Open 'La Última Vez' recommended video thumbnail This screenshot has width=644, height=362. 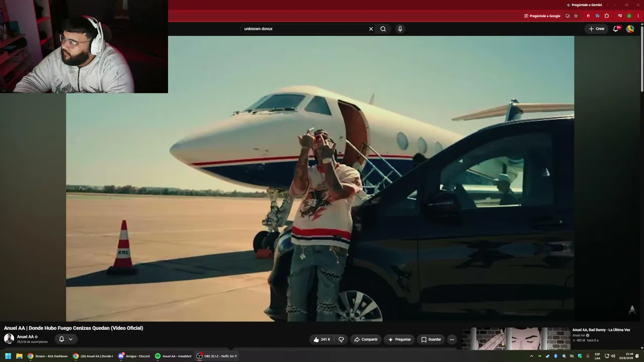tap(516, 339)
